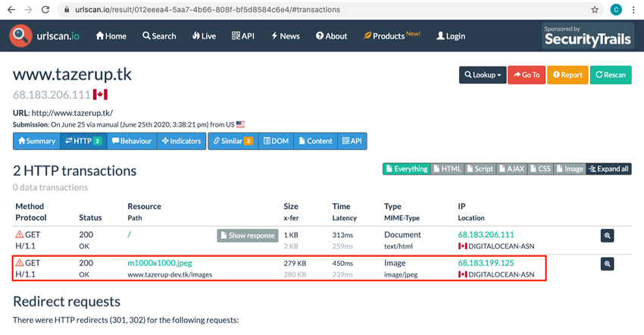Select the HTTP tab

83,141
